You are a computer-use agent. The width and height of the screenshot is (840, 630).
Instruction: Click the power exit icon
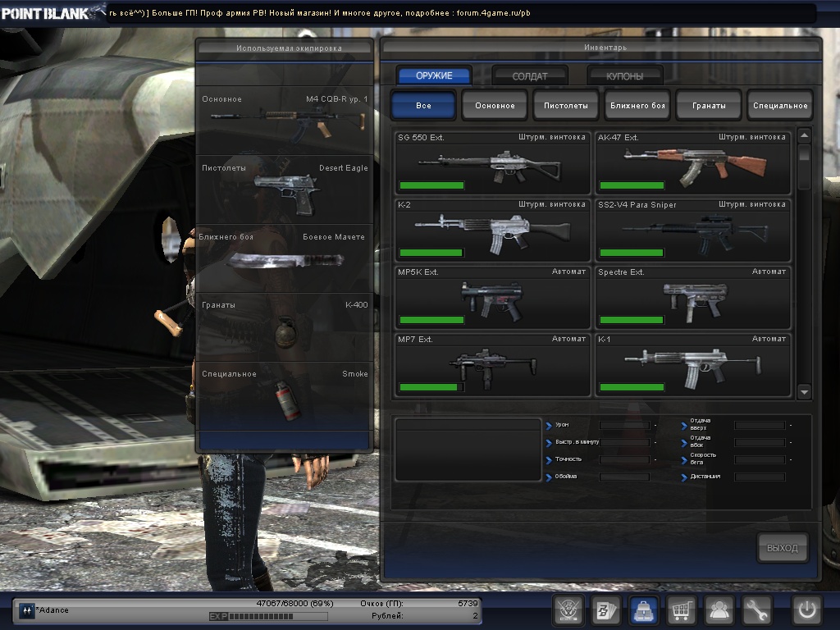click(x=807, y=609)
